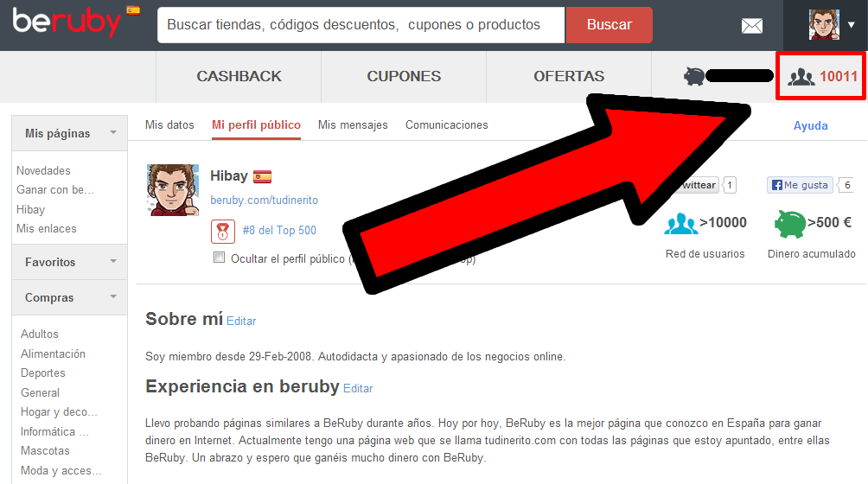Click the Facebook like count 6
Screen dimensions: 868x484
[846, 185]
